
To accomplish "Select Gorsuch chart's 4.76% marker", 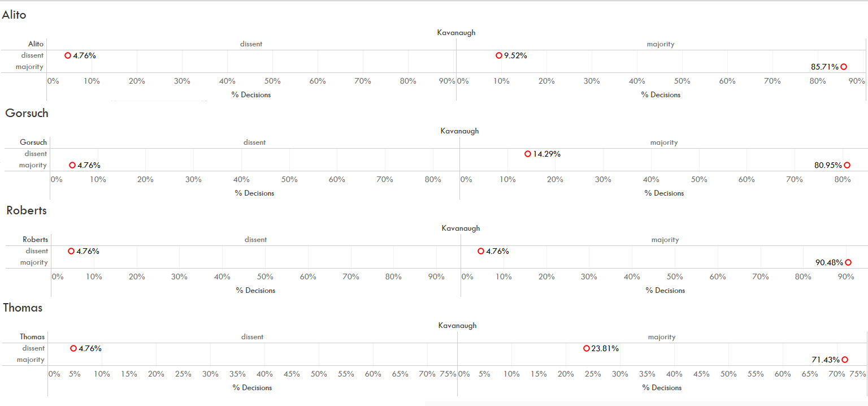I will [72, 165].
